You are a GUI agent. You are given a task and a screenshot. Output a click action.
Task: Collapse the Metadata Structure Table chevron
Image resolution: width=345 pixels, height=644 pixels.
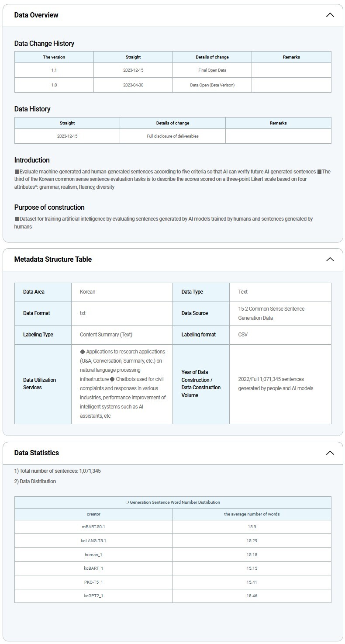coord(330,260)
